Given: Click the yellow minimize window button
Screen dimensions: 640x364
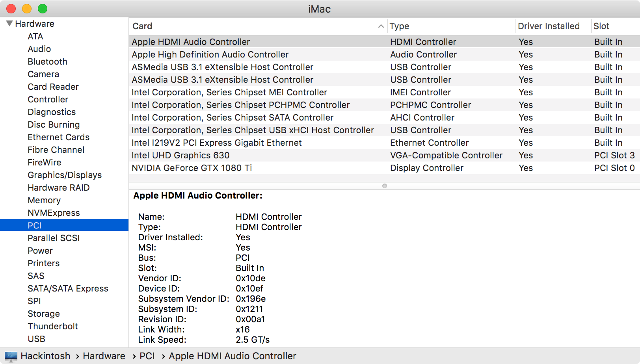Looking at the screenshot, I should point(27,9).
